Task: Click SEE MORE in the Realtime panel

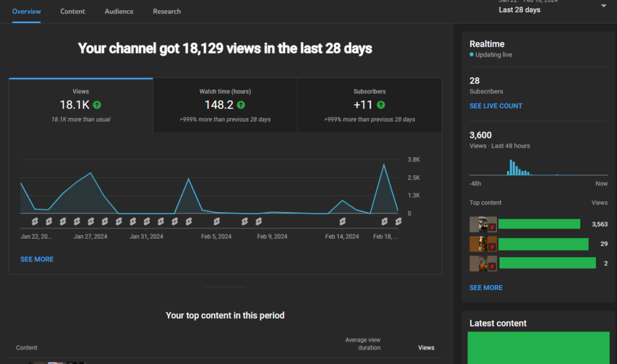Action: [x=486, y=288]
